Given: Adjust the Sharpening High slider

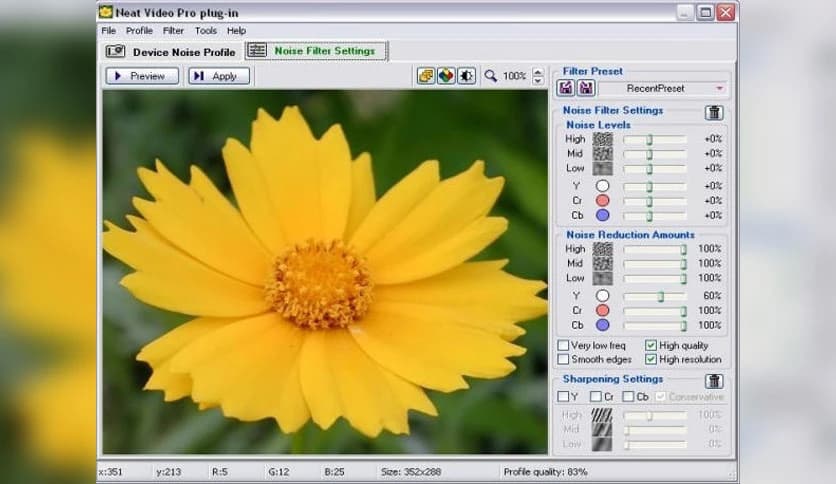Looking at the screenshot, I should point(655,415).
